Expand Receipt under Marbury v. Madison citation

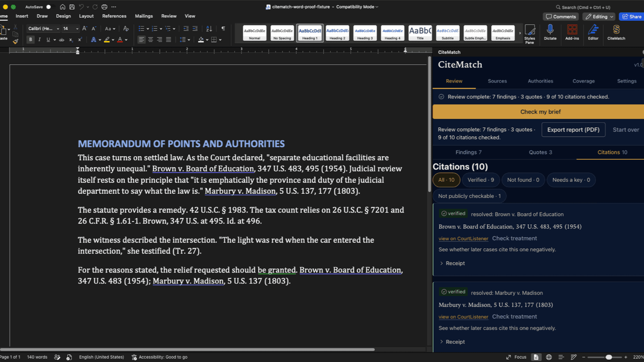pos(452,342)
